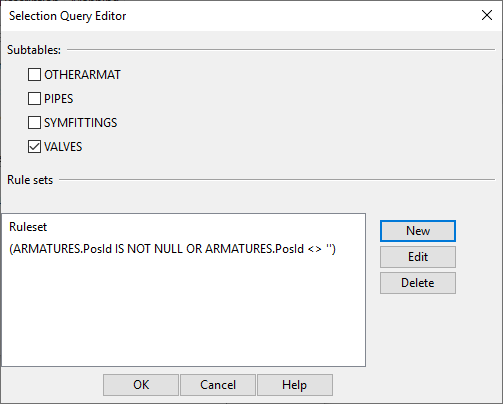Click the VALVES label text

pos(63,147)
